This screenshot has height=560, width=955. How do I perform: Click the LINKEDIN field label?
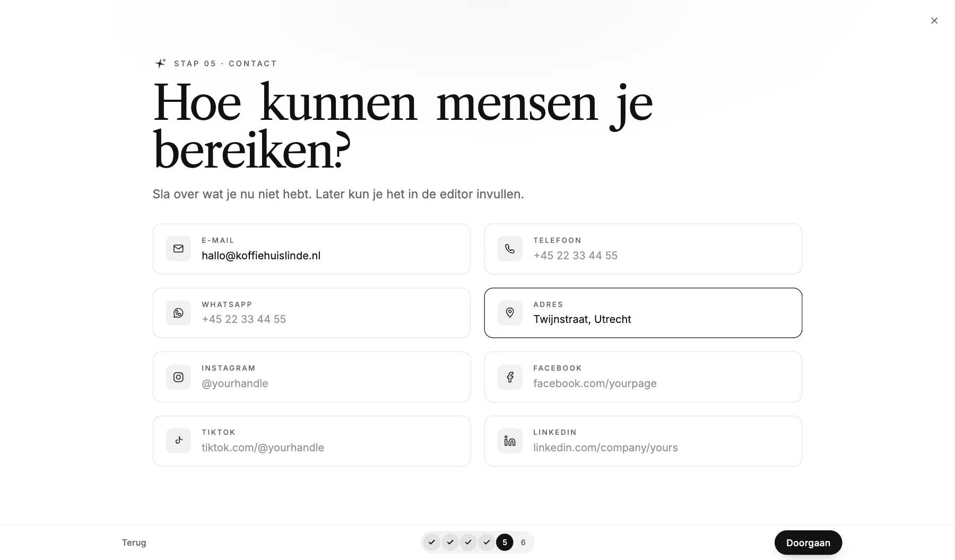coord(555,432)
